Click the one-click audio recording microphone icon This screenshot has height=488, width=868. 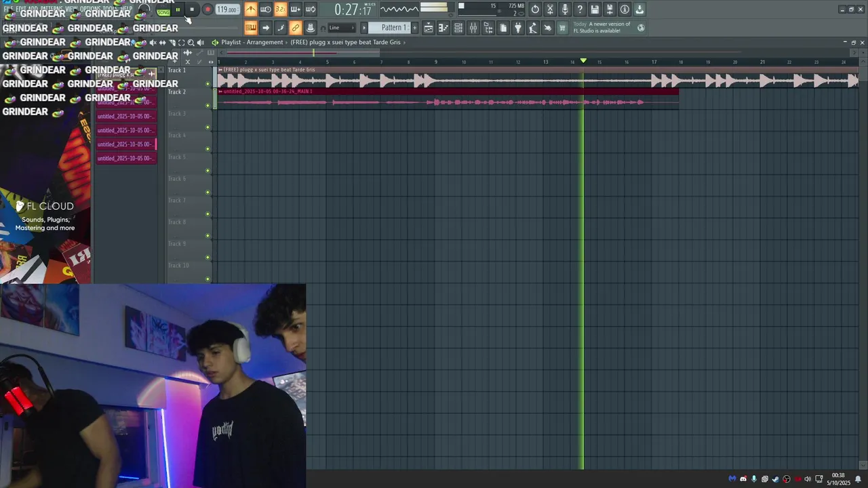click(565, 9)
